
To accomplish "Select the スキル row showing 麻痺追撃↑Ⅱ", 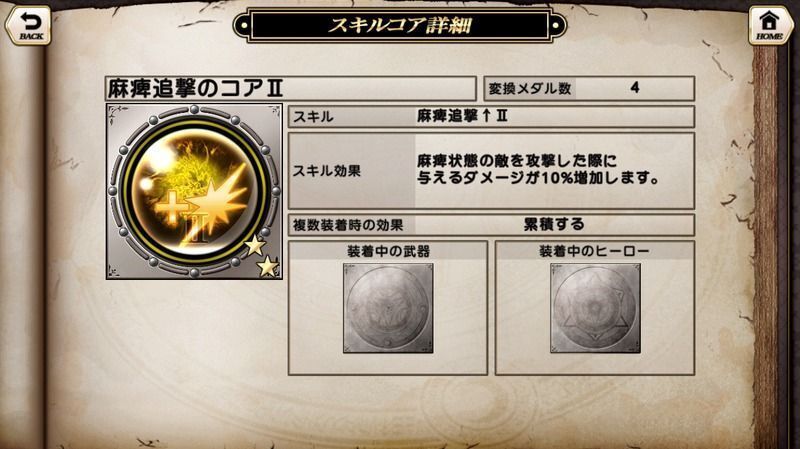I will coord(491,117).
